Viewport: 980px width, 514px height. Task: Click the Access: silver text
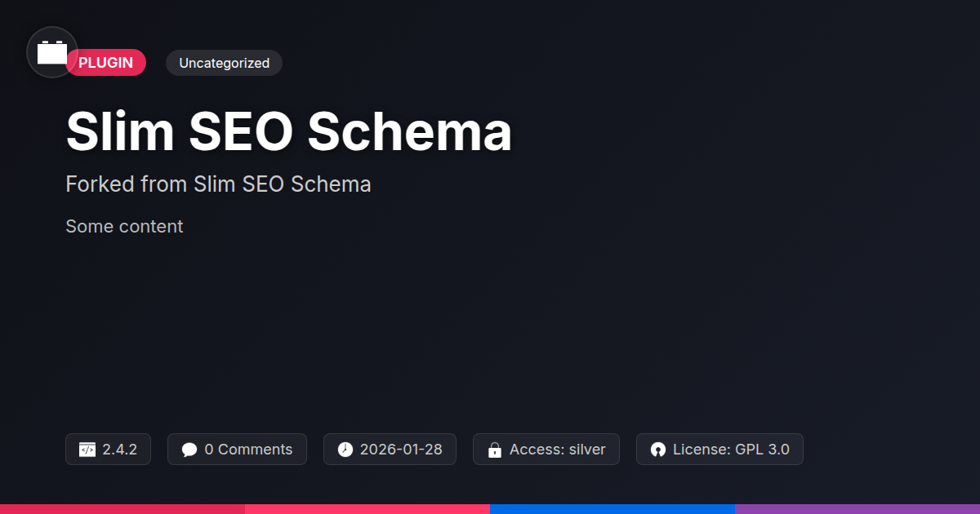557,450
